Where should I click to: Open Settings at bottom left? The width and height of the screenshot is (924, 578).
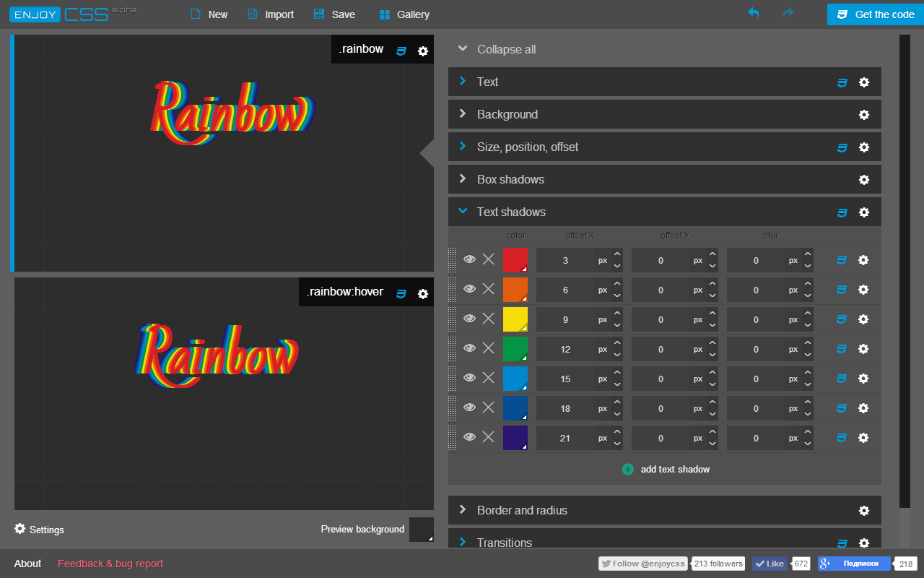40,530
